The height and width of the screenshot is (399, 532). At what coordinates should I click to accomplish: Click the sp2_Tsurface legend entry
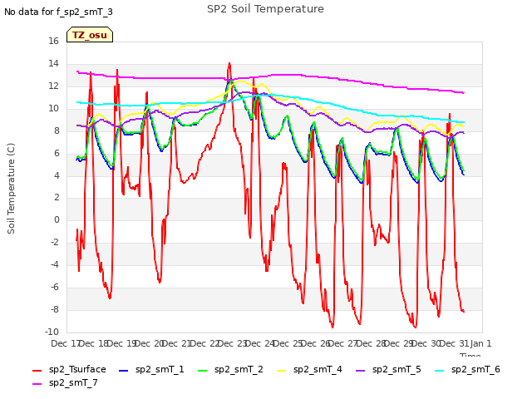coord(69,369)
